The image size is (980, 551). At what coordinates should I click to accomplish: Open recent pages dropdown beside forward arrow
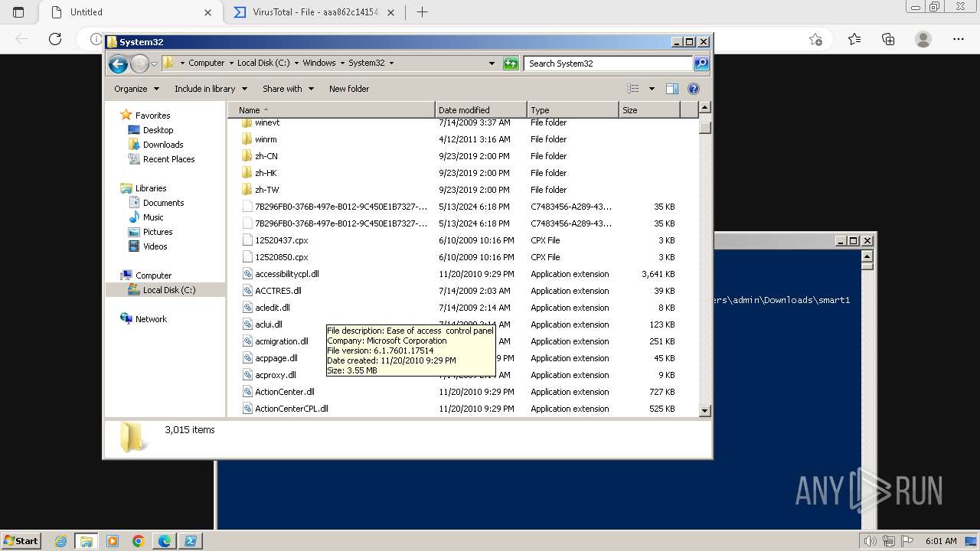pos(154,64)
